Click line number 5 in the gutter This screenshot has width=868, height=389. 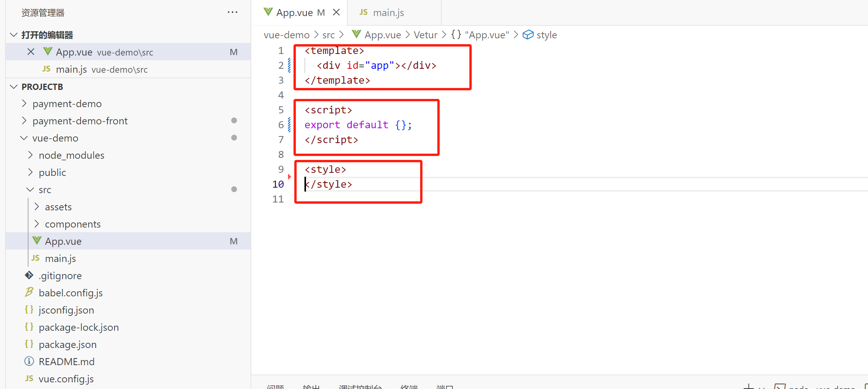pos(281,110)
